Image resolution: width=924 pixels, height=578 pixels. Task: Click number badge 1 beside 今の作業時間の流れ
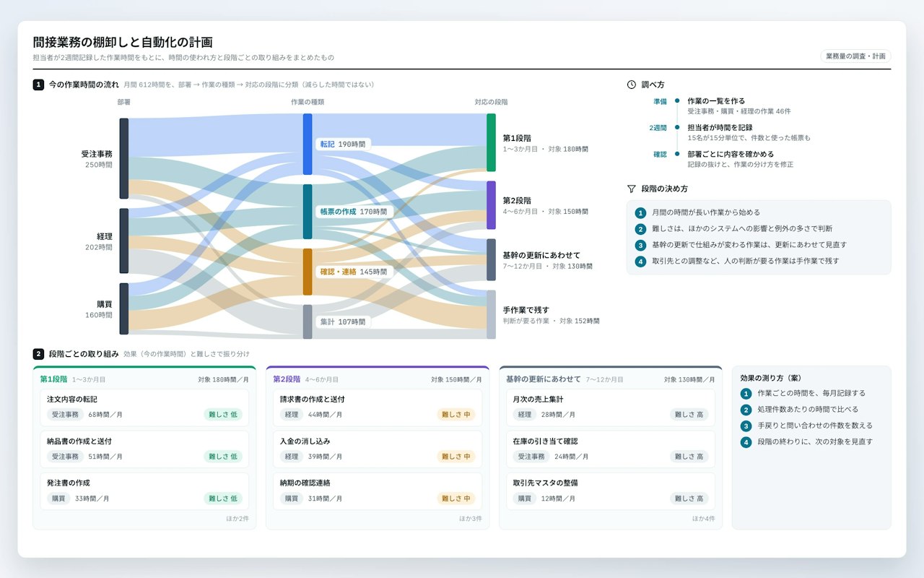click(38, 85)
